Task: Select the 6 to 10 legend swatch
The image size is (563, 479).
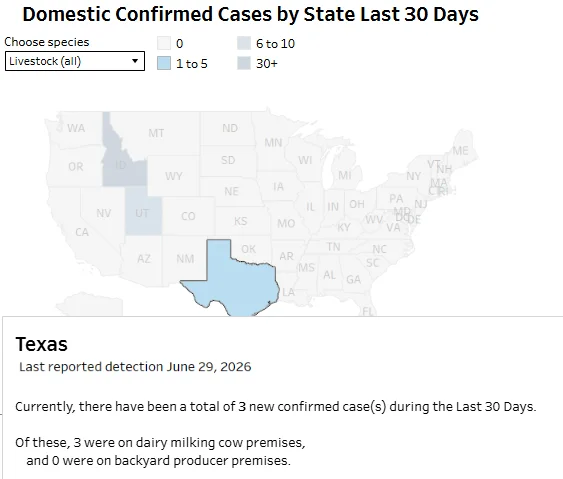Action: pos(244,43)
